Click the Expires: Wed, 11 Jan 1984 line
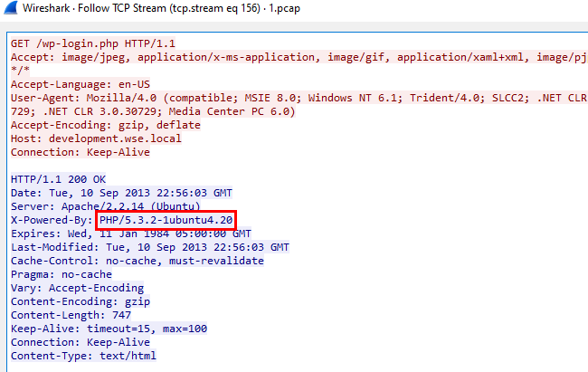Screen dimensions: 588x372 coord(131,234)
